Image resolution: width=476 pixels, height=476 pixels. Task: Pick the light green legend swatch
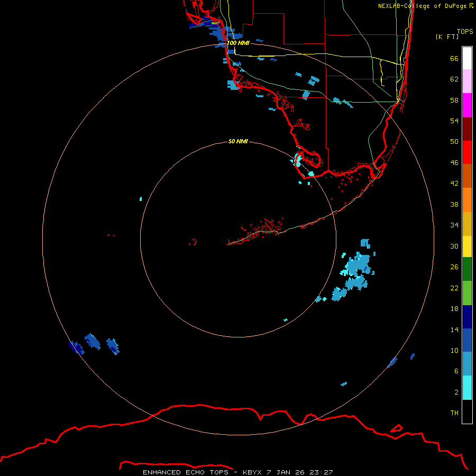467,293
